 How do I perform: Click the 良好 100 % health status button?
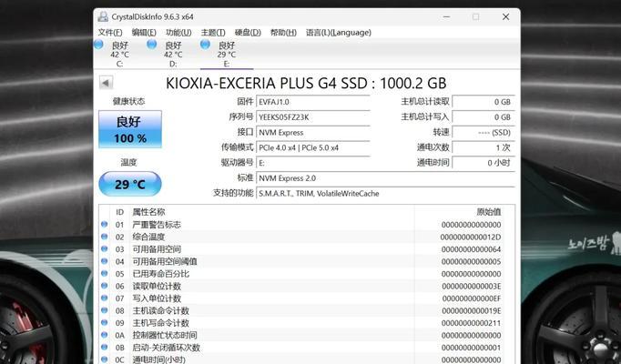pos(130,129)
